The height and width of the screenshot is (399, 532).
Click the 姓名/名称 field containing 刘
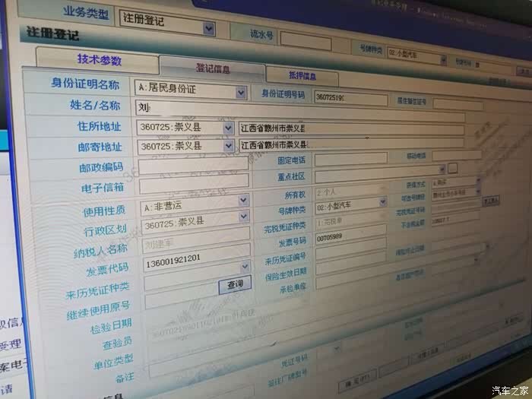coord(300,112)
